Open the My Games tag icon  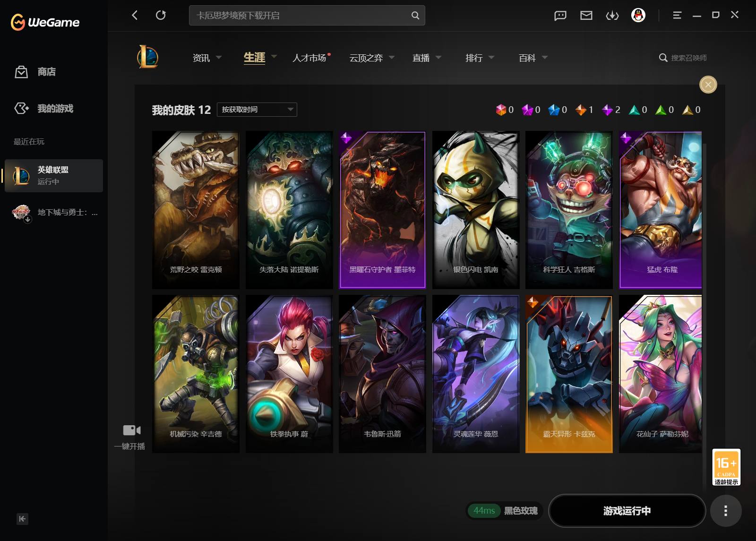[x=21, y=108]
